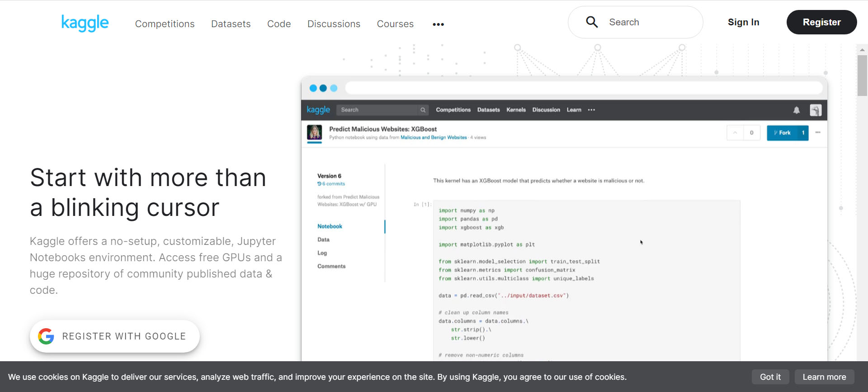Select the Notebook tab in the preview sidebar
The width and height of the screenshot is (868, 392).
click(330, 226)
